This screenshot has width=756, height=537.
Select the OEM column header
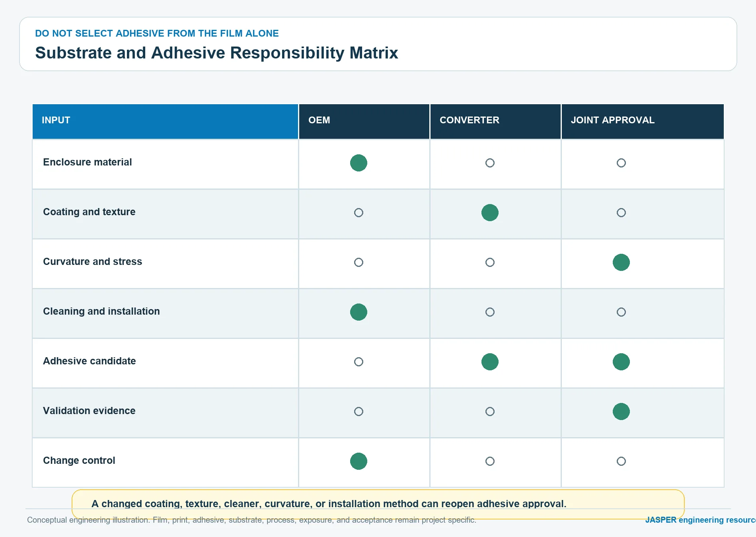pyautogui.click(x=364, y=121)
